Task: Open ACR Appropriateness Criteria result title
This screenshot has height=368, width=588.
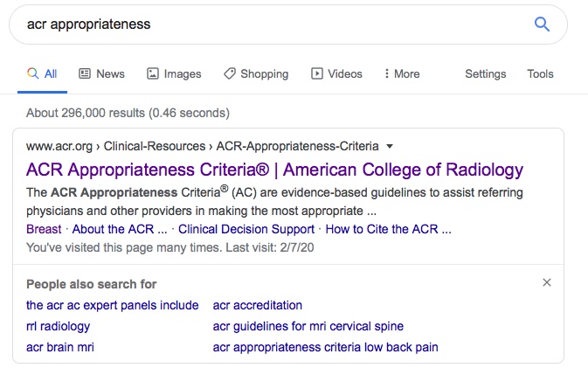Action: click(x=274, y=170)
